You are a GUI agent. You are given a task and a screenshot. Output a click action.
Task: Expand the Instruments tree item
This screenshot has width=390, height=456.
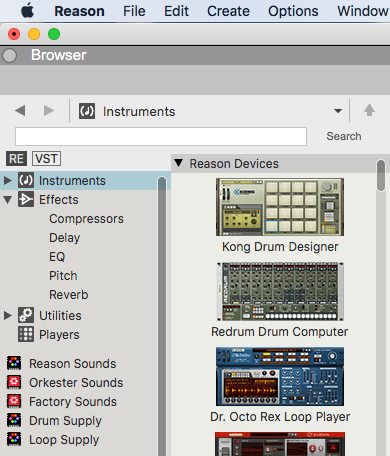(x=7, y=181)
